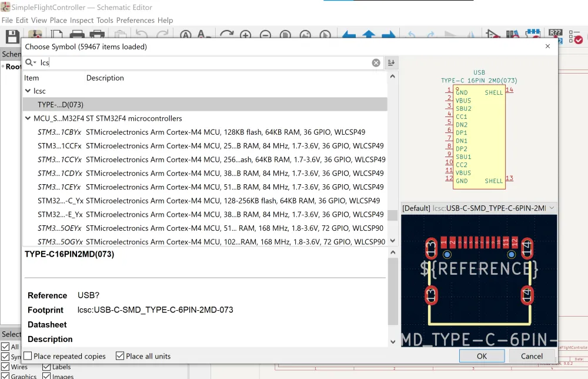Toggle the Wires selection filter checkbox
The height and width of the screenshot is (379, 588).
pyautogui.click(x=5, y=367)
